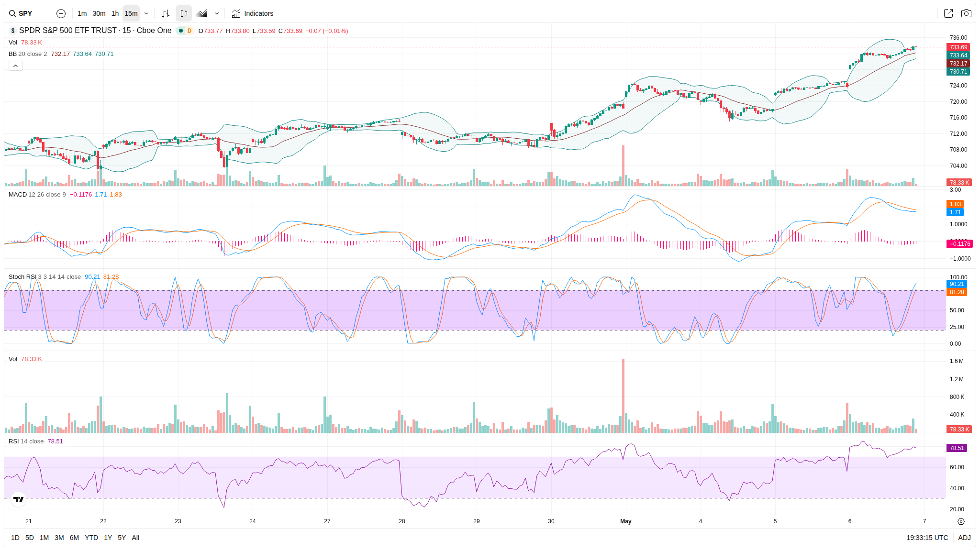
Task: Select the YTD date range
Action: pos(91,538)
